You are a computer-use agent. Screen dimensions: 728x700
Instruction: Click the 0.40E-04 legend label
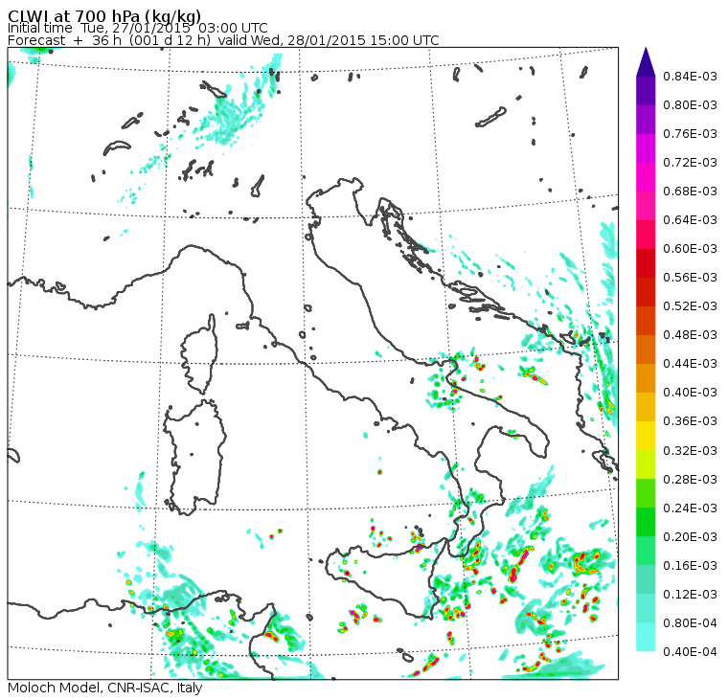(x=690, y=653)
